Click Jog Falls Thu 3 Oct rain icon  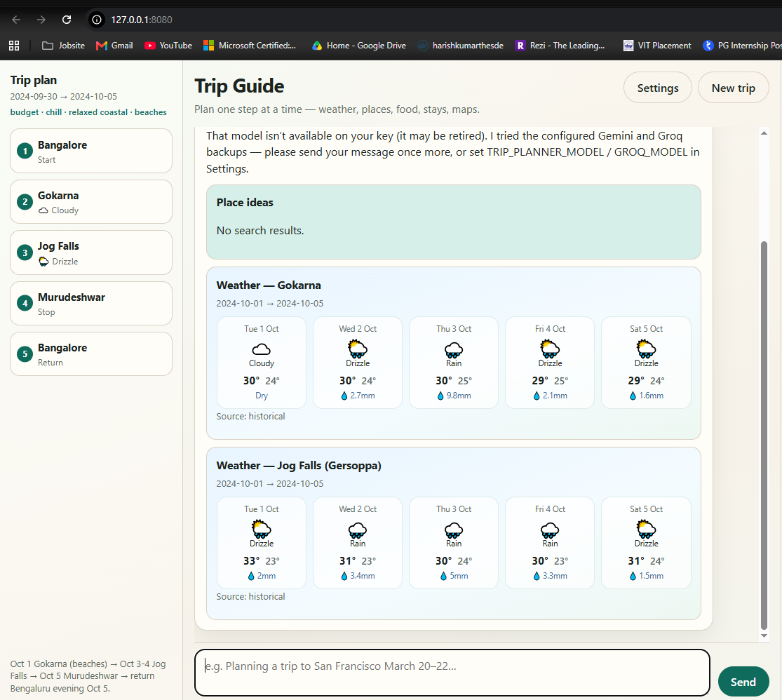454,530
